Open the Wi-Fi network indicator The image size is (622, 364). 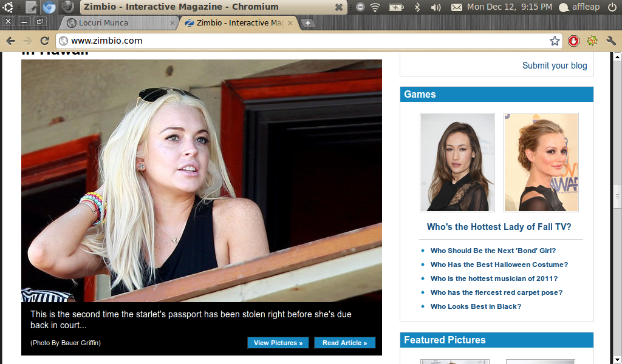(375, 7)
